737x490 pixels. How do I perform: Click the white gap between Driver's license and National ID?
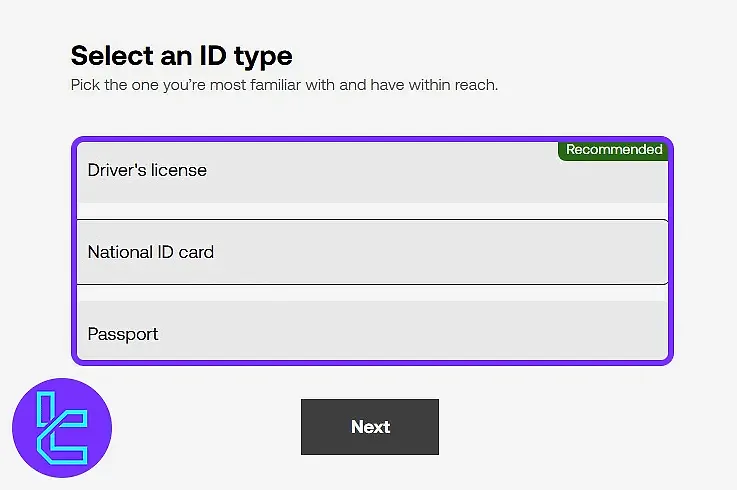[x=370, y=211]
